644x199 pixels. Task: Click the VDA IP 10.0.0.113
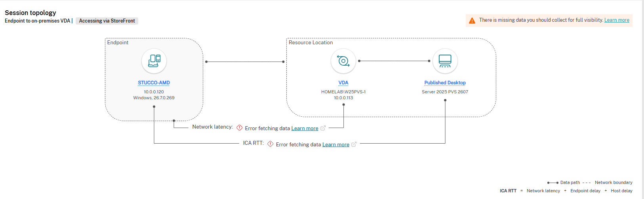coord(343,98)
